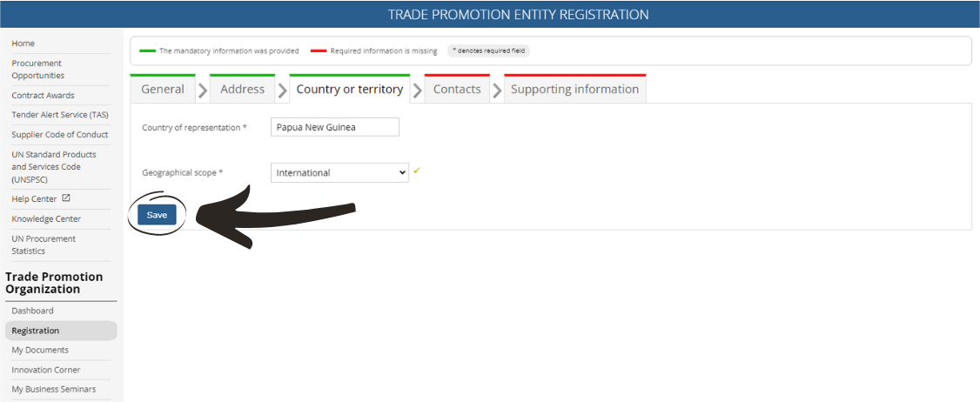
Task: Click the chevron arrow before Supporting information
Action: (497, 90)
